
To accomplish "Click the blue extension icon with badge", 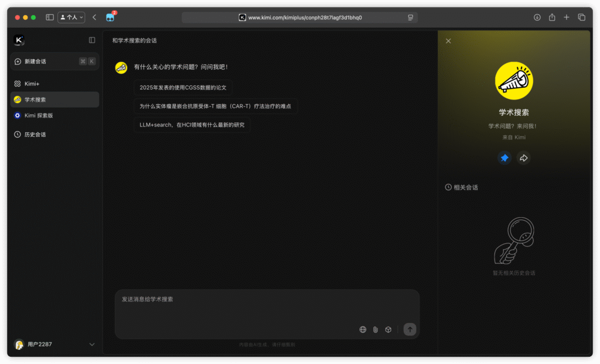I will (110, 17).
